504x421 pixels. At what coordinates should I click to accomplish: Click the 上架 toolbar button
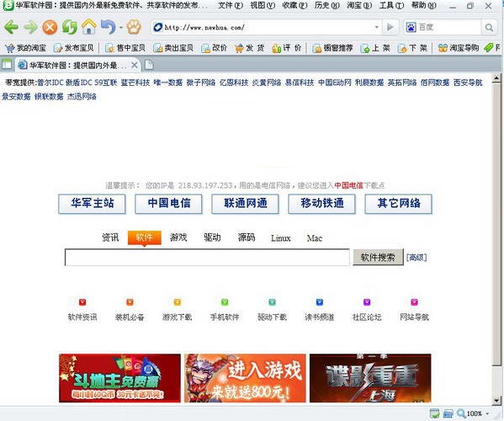[375, 48]
